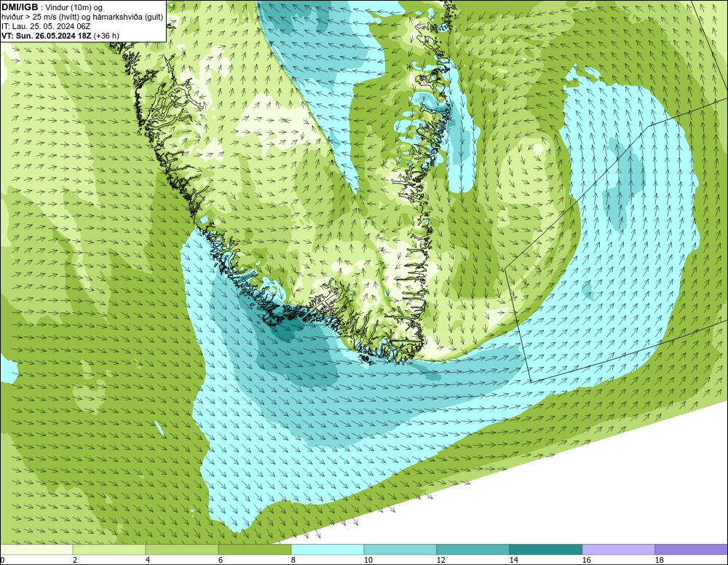Select the 4–6 m/s green swatch
Image resolution: width=728 pixels, height=565 pixels.
coord(182,550)
